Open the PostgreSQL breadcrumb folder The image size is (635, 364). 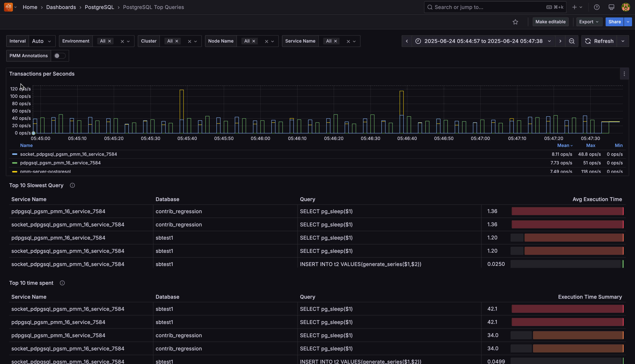[99, 7]
